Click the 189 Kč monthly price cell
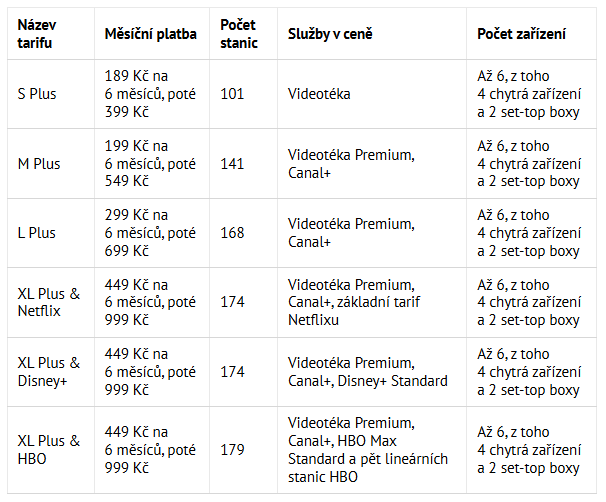This screenshot has width=606, height=502. 150,94
